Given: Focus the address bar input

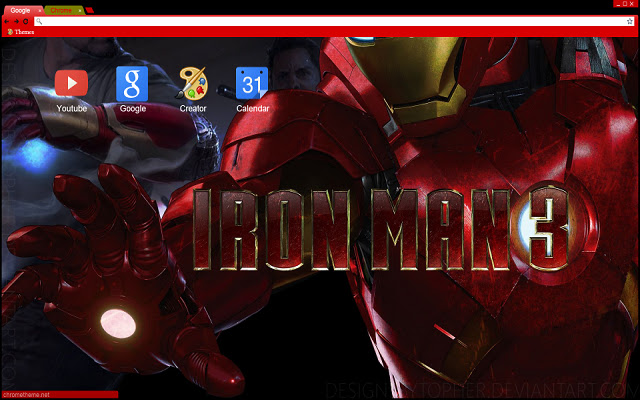Looking at the screenshot, I should pos(333,21).
